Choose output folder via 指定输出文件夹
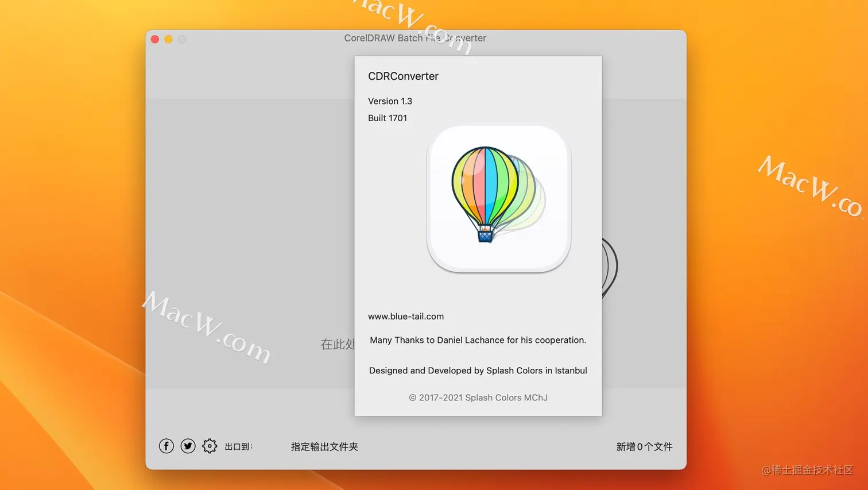 click(324, 447)
